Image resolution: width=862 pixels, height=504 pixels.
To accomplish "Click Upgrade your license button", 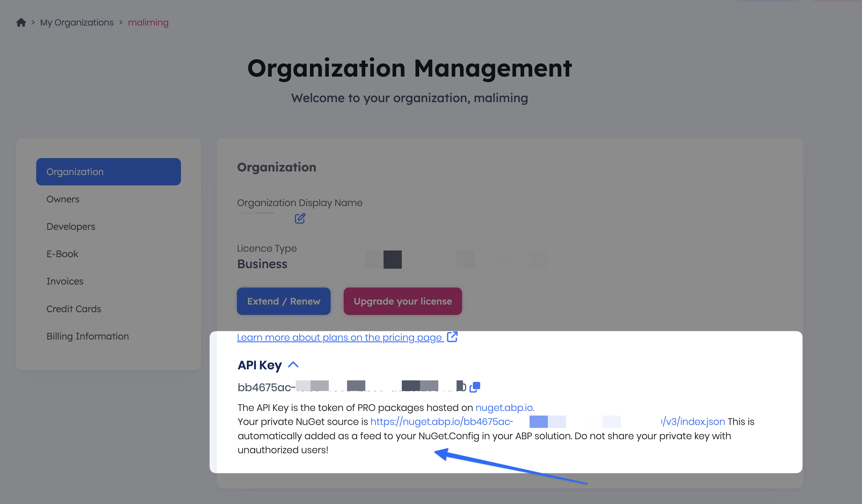I will pos(403,301).
